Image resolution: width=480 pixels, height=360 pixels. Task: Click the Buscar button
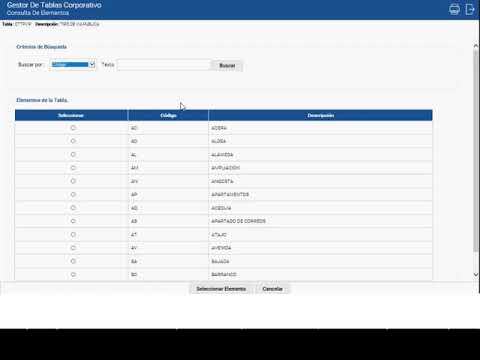pyautogui.click(x=227, y=66)
